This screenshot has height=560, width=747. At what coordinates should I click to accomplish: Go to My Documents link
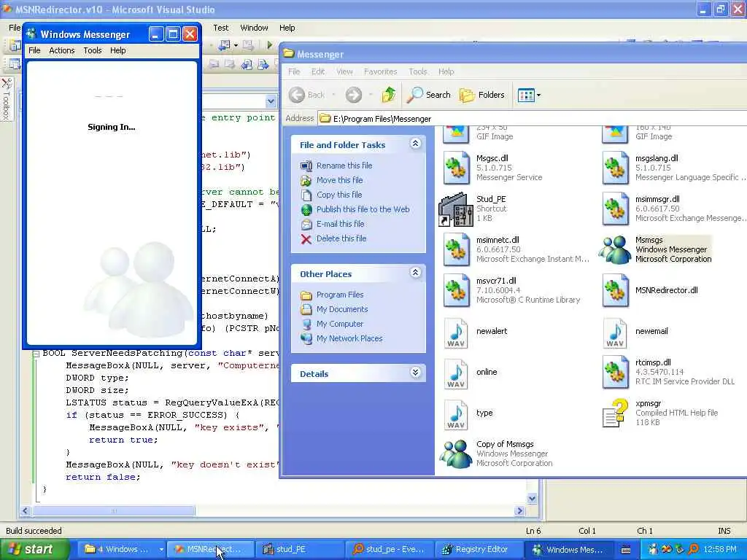[x=342, y=309]
